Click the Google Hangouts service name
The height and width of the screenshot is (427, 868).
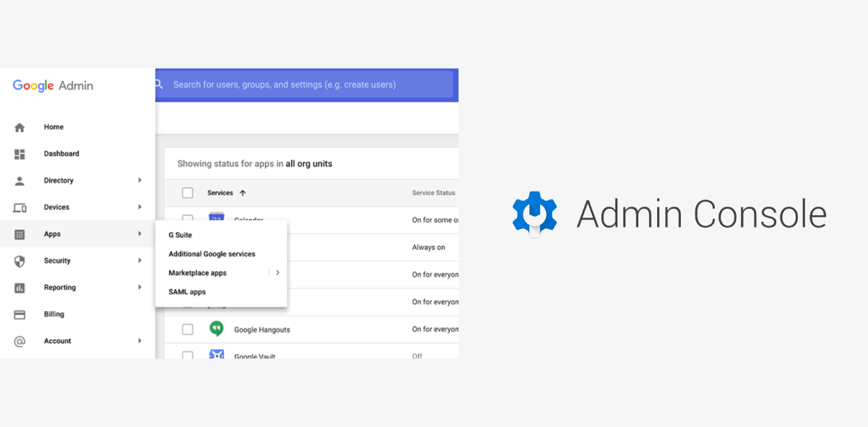(262, 329)
